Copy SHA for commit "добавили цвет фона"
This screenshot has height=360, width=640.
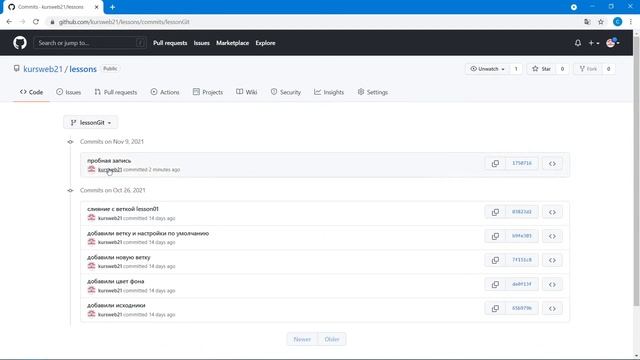click(x=495, y=284)
